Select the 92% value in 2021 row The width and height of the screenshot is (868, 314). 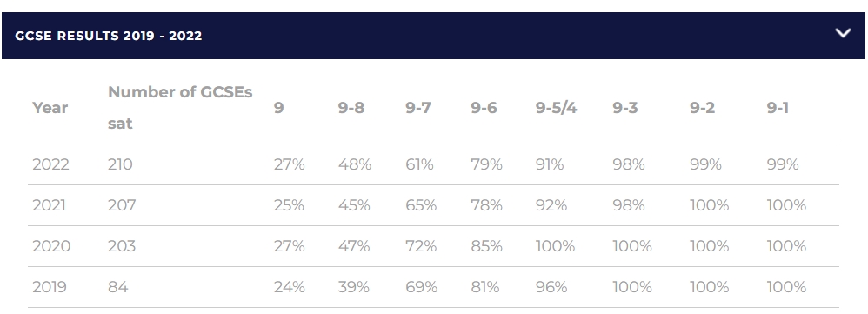551,205
